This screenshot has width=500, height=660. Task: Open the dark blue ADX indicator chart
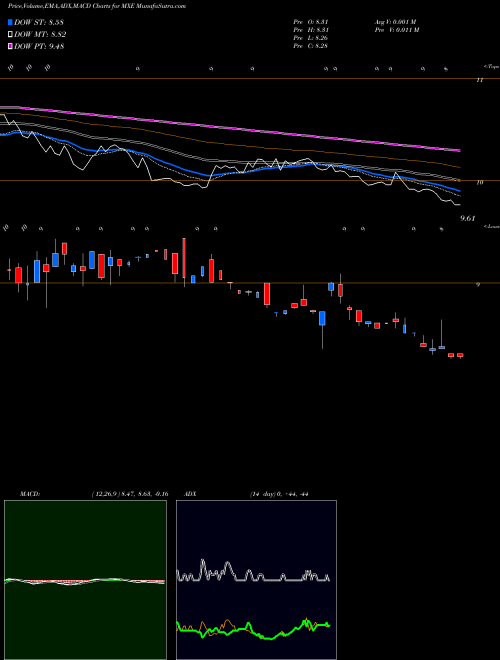point(256,580)
